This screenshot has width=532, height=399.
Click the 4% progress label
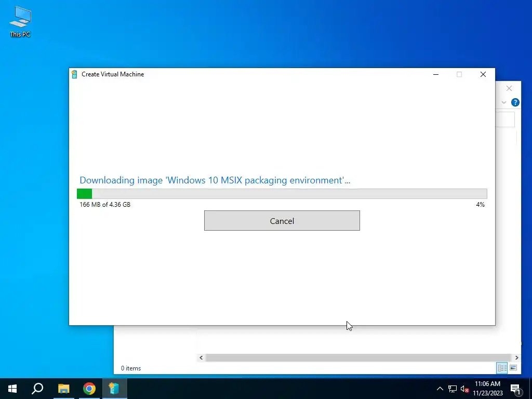click(480, 205)
